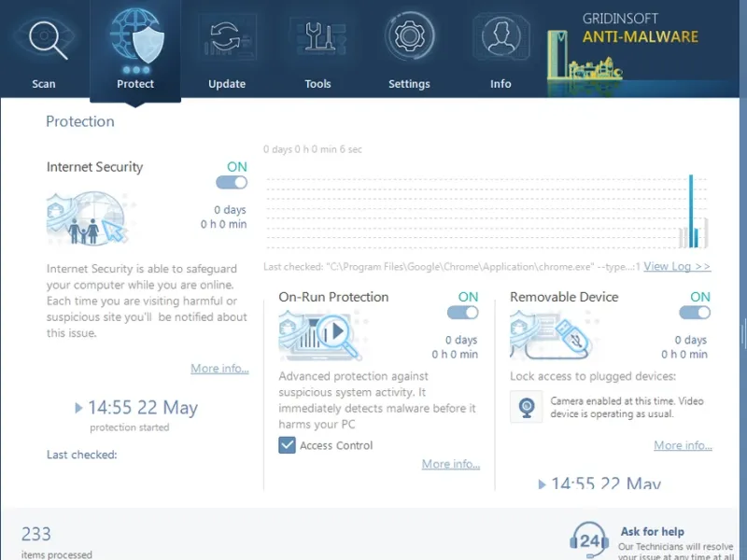
Task: Open Internet Security More info link
Action: pyautogui.click(x=219, y=368)
